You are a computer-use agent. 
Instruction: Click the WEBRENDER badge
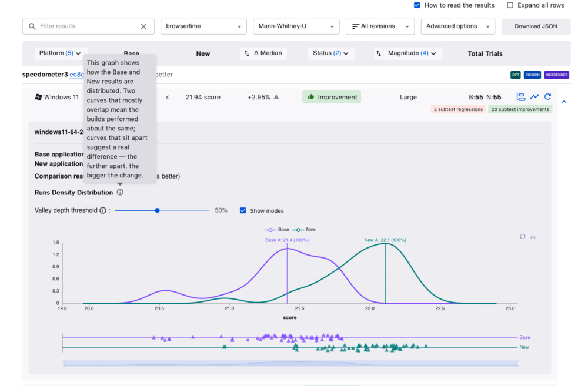click(x=556, y=75)
